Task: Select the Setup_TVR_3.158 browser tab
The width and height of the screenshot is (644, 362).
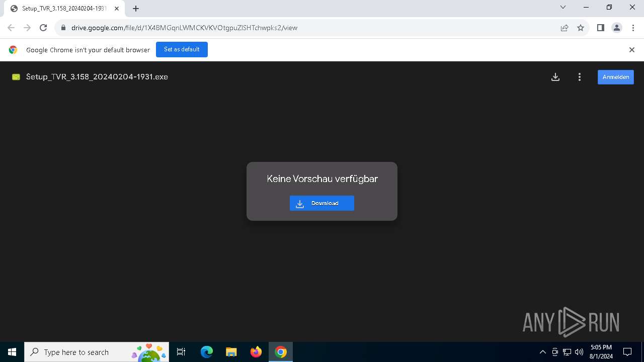Action: (64, 9)
